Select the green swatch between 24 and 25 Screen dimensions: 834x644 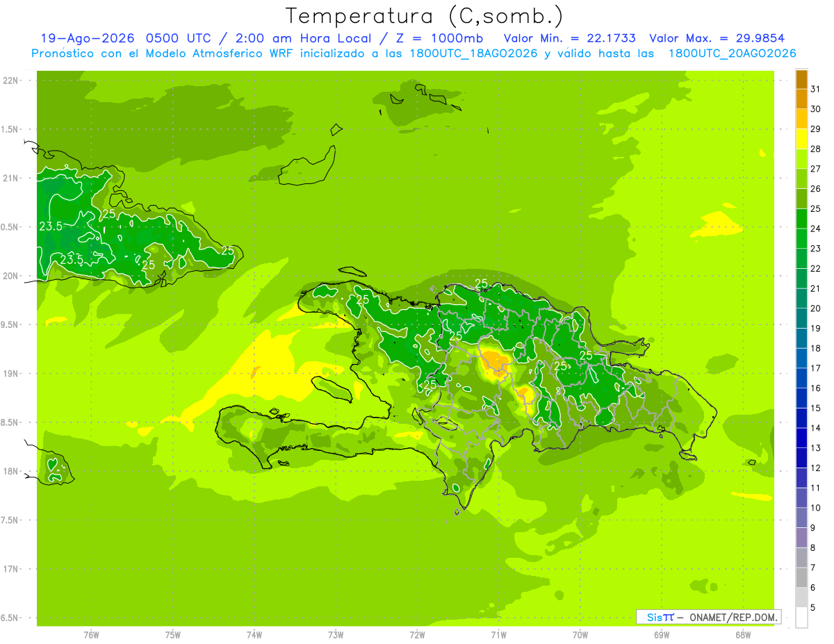pyautogui.click(x=801, y=219)
